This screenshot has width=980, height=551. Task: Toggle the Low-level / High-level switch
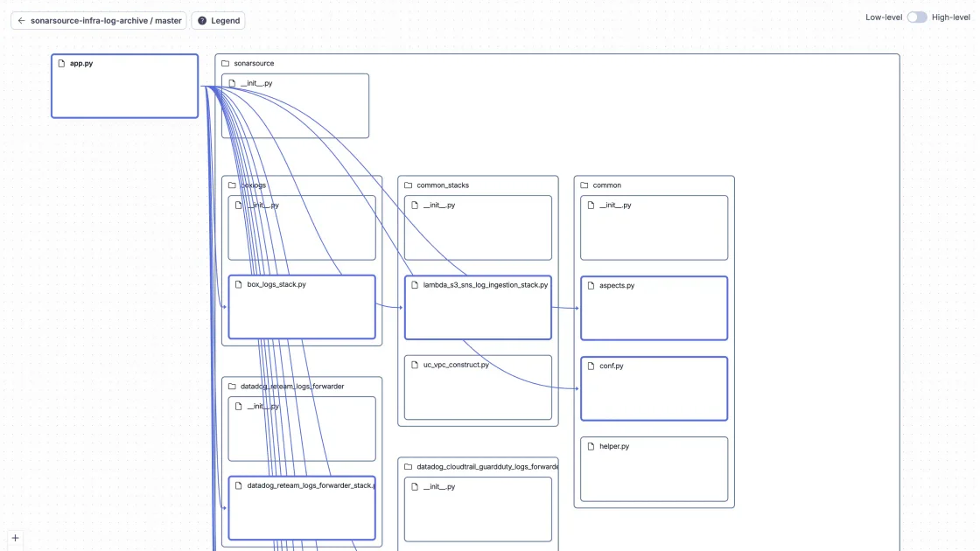(916, 17)
